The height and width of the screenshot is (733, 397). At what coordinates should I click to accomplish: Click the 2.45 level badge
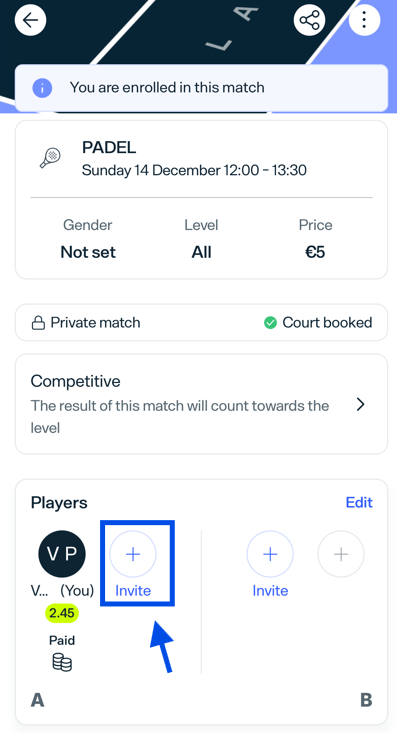coord(62,613)
